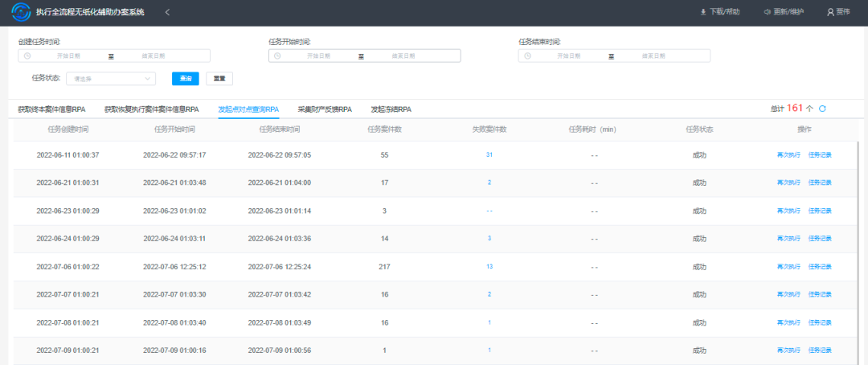Set 创建任务时间 start date

point(68,55)
